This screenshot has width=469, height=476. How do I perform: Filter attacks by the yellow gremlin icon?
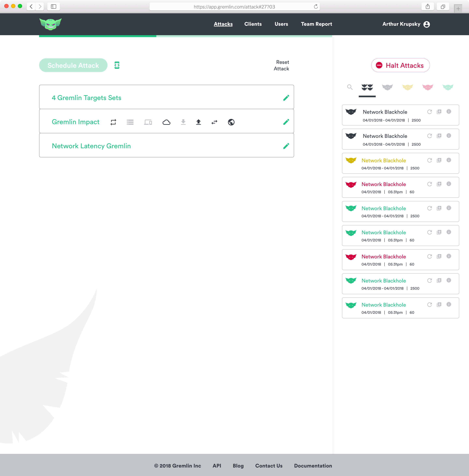pyautogui.click(x=407, y=87)
